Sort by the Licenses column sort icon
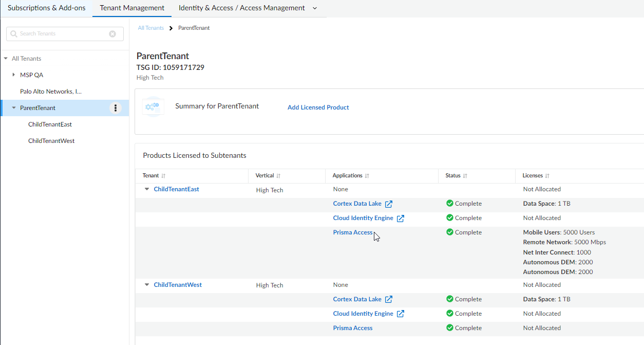Screen dimensions: 644x345 (x=547, y=176)
